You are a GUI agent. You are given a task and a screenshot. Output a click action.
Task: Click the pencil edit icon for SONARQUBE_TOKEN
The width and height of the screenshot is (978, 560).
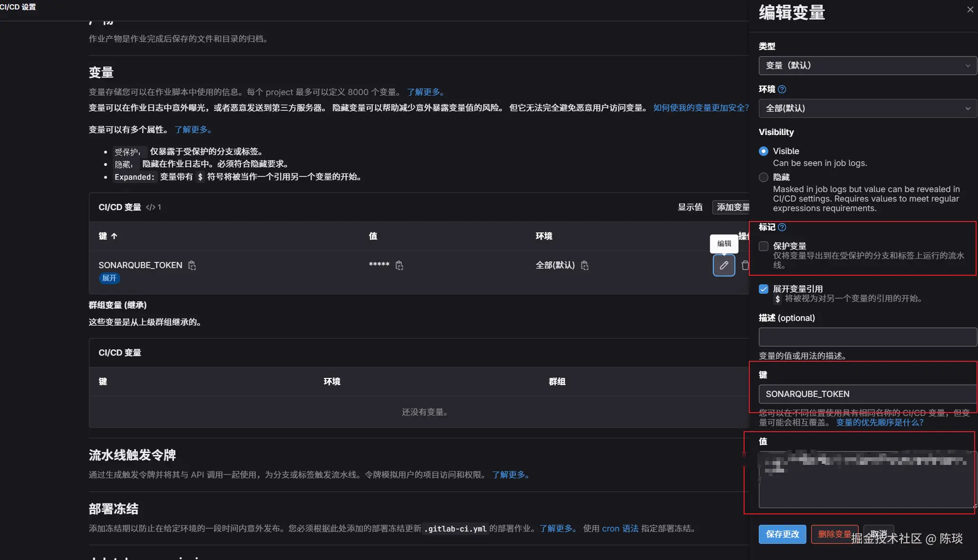(724, 265)
